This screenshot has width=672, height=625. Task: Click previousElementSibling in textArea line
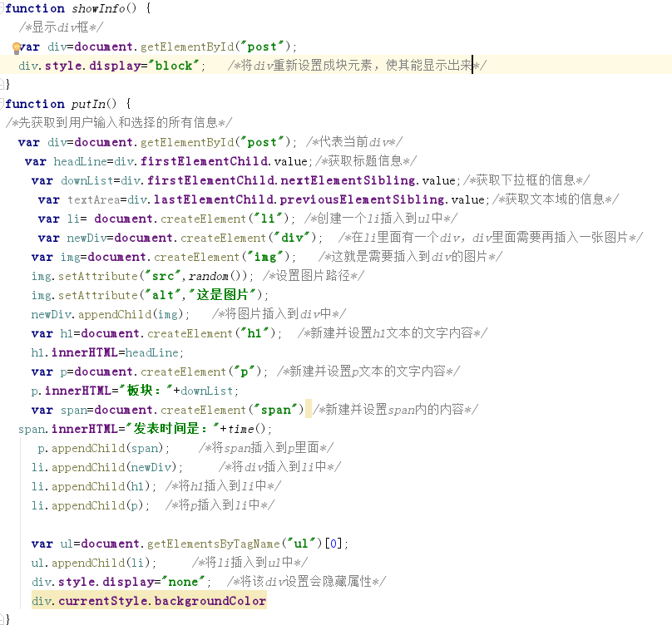(362, 199)
